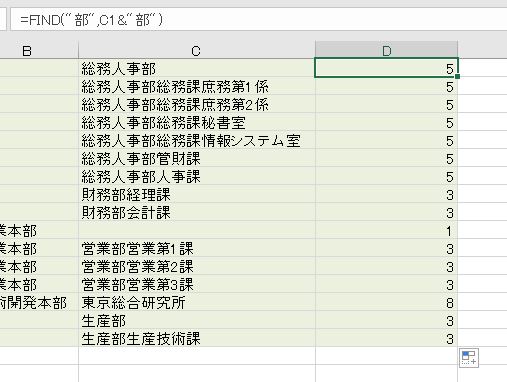Select cell 総務人事部人事課

[197, 176]
